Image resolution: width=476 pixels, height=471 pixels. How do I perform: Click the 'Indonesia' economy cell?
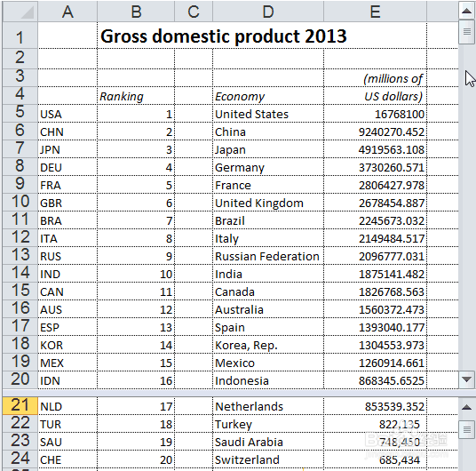tap(268, 380)
